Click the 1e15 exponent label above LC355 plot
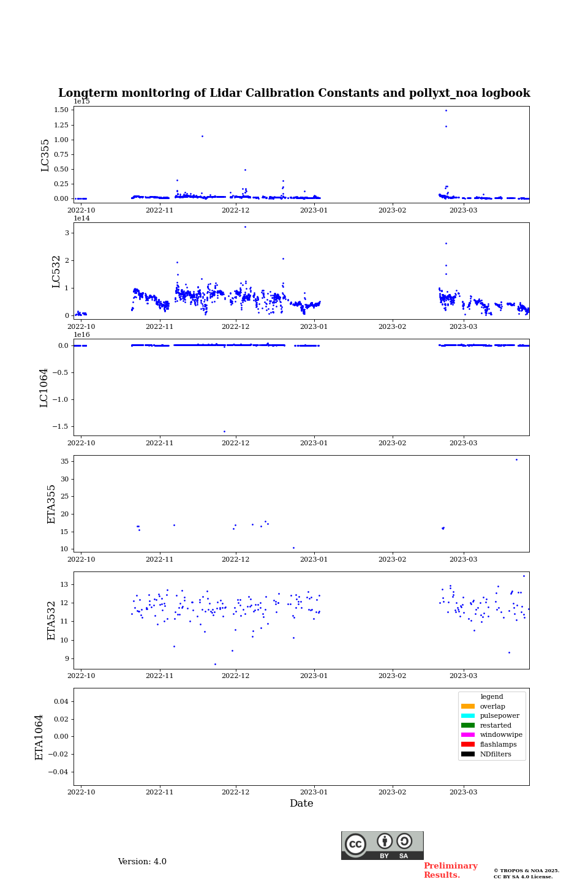This screenshot has height=882, width=588. (x=82, y=102)
